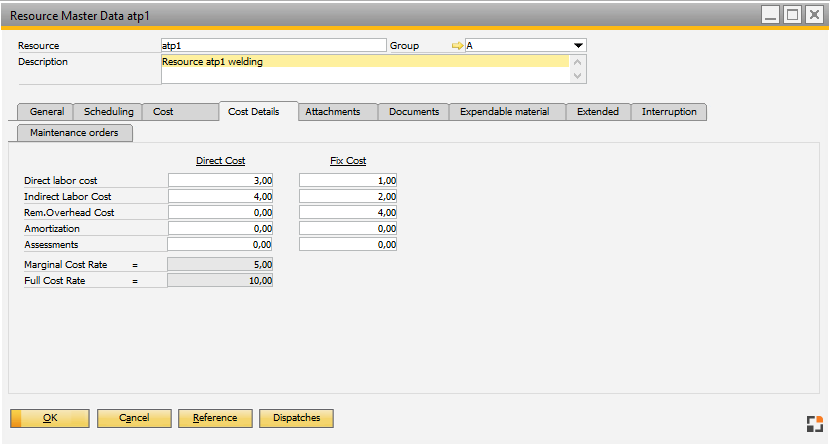Image resolution: width=830 pixels, height=445 pixels.
Task: Select the Rem.Overhead Cost fix cost field
Action: pos(348,213)
